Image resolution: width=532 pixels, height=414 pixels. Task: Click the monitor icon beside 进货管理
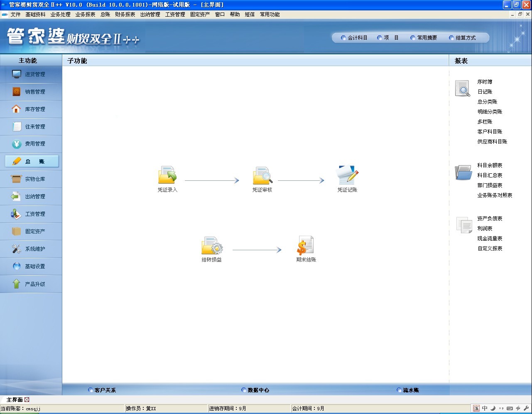[x=17, y=74]
